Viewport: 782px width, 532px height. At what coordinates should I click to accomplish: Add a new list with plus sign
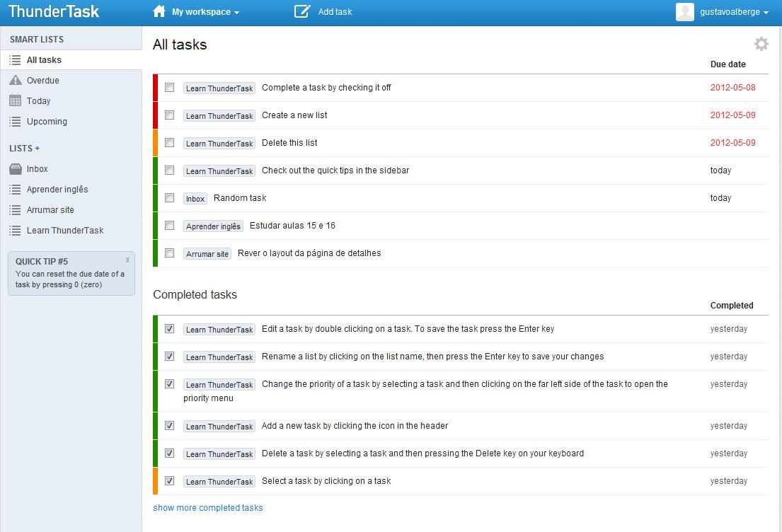coord(38,149)
